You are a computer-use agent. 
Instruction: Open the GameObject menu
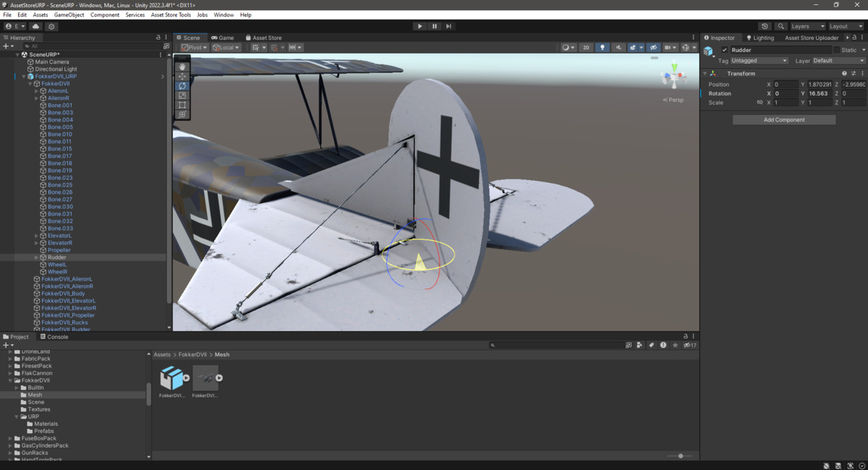pos(68,14)
